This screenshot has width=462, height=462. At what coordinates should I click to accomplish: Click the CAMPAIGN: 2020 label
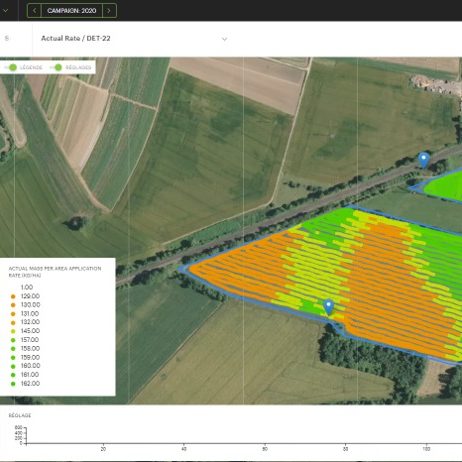(x=72, y=11)
